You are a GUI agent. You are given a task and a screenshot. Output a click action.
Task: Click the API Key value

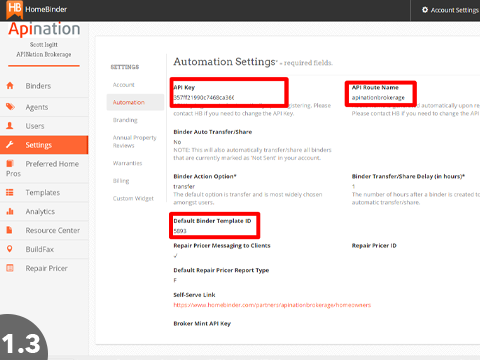(x=204, y=98)
